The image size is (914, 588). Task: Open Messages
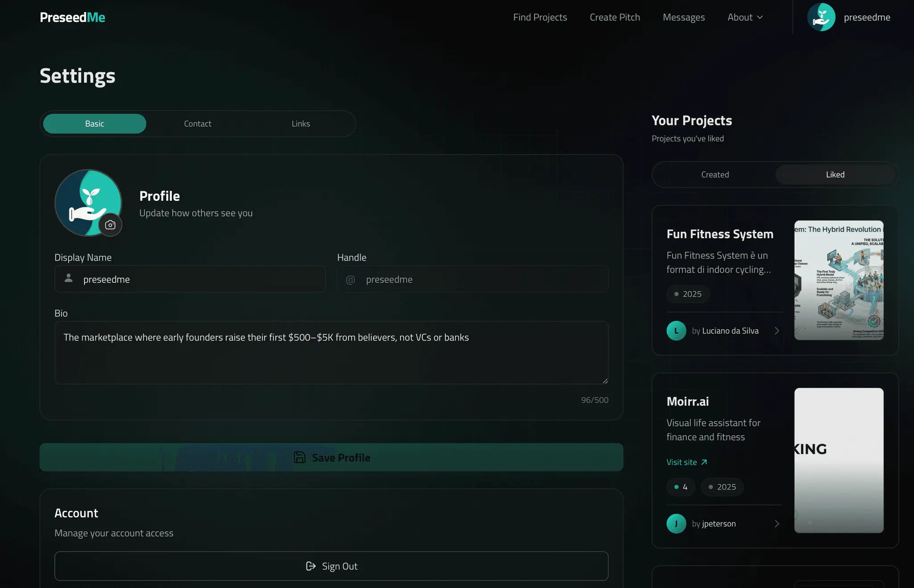pyautogui.click(x=684, y=17)
